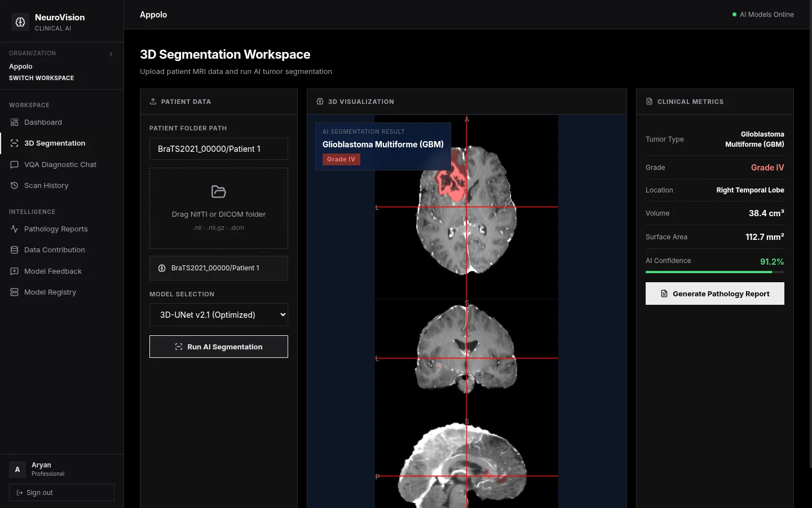Screen dimensions: 812x508
Task: Click Switch Workspace under Appolo
Action: pyautogui.click(x=41, y=78)
